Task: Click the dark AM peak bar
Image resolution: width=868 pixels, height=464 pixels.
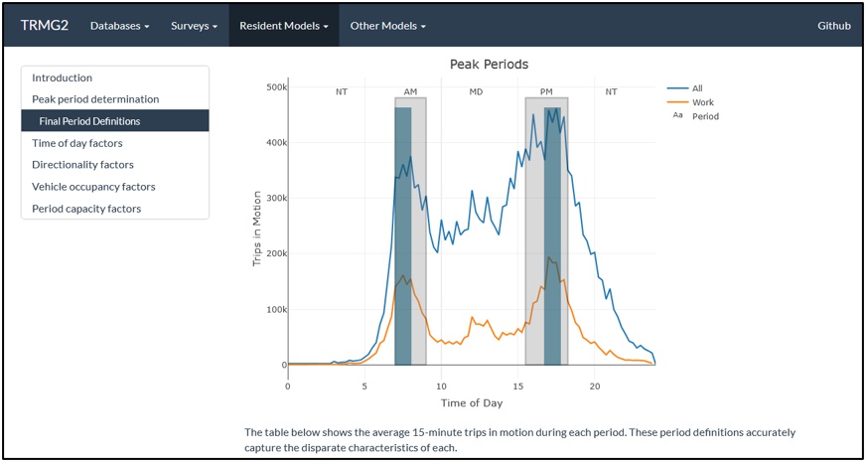Action: (x=403, y=238)
